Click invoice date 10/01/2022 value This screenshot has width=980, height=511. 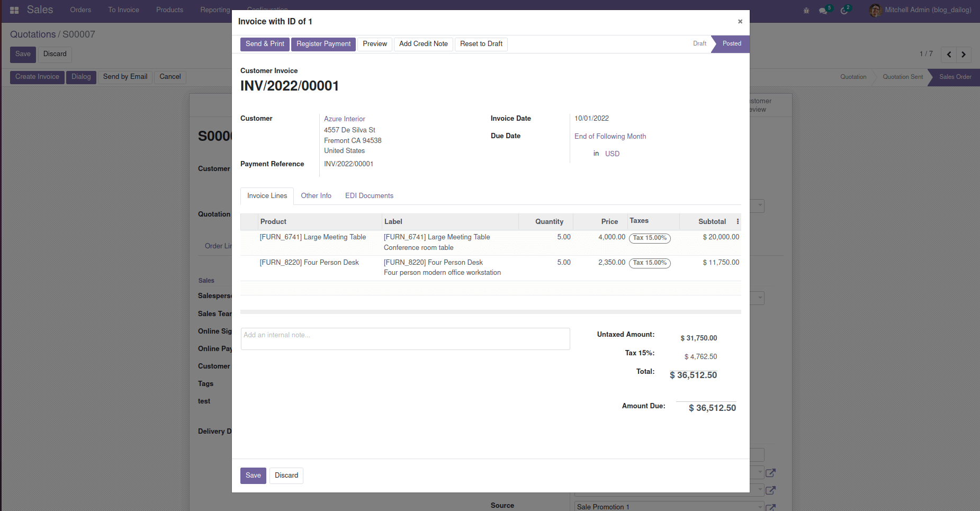pos(591,119)
